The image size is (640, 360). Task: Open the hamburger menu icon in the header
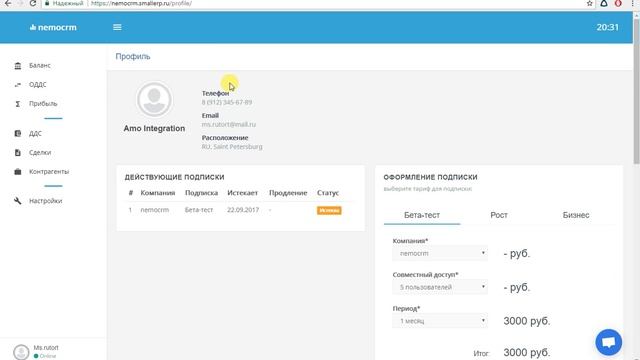pos(117,27)
